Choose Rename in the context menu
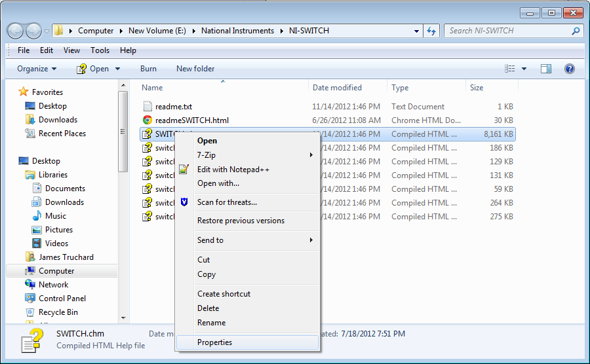The image size is (590, 364). (x=212, y=323)
